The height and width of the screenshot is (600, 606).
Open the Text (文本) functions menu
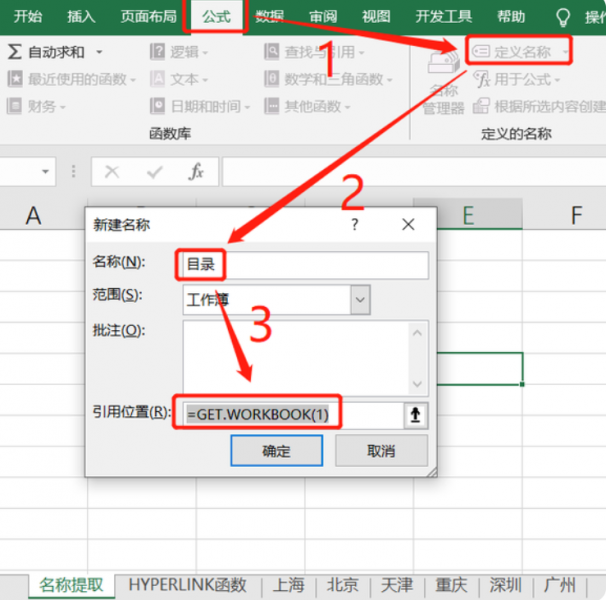(x=179, y=79)
